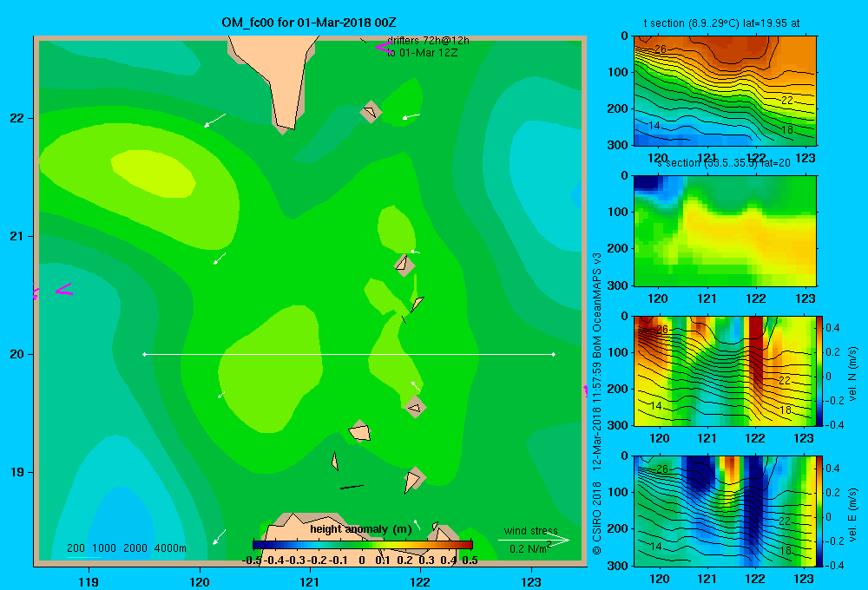
Task: Click the 0.4 tick on the vel. N color scale
Action: point(833,328)
